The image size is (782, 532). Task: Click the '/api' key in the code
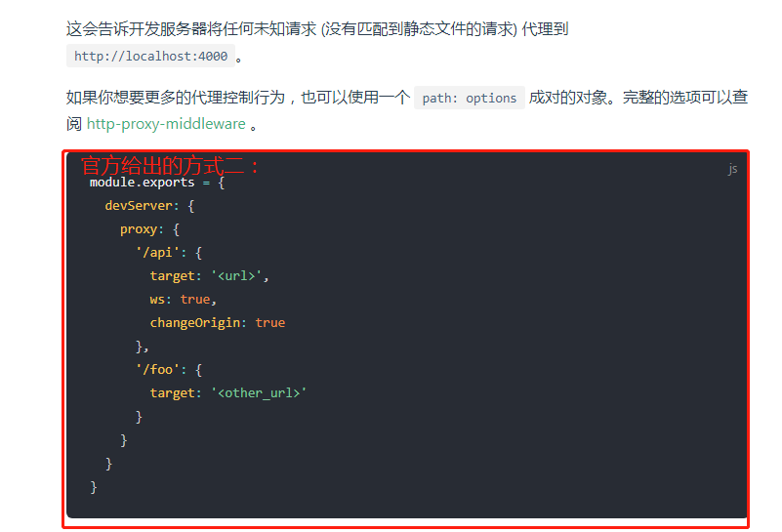[157, 252]
